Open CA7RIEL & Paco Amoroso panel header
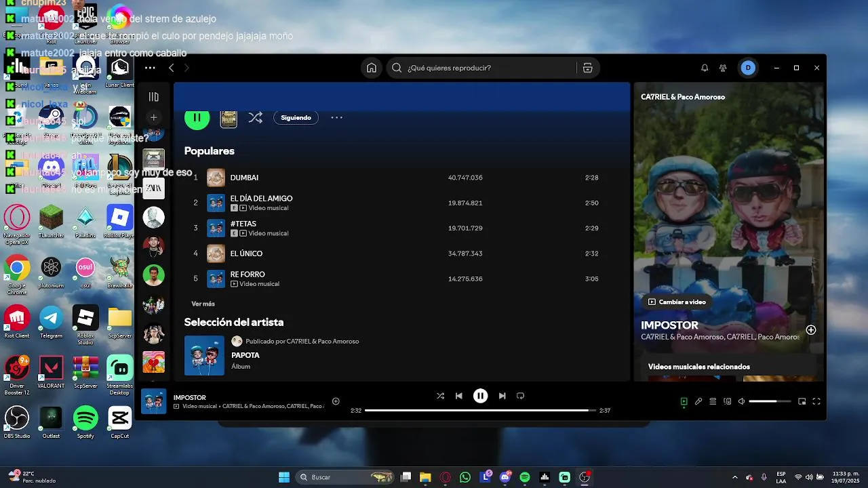This screenshot has height=488, width=868. [683, 97]
